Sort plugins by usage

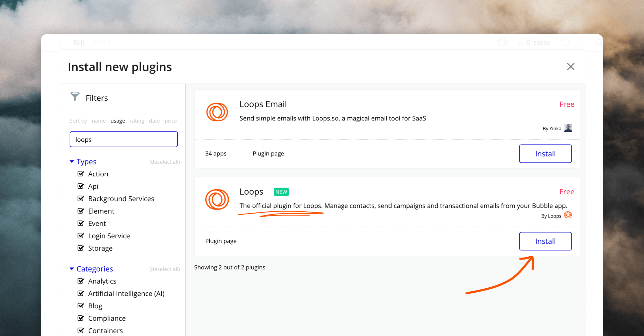click(x=118, y=121)
